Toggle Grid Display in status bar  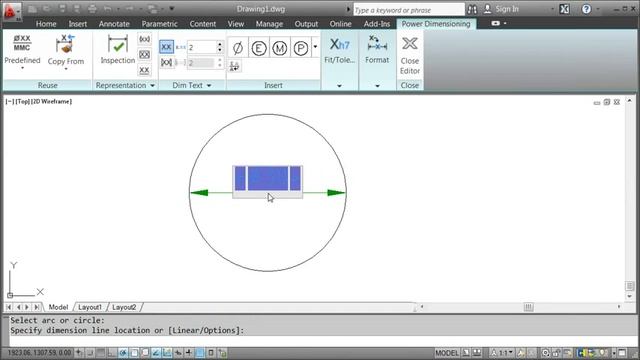tap(101, 353)
